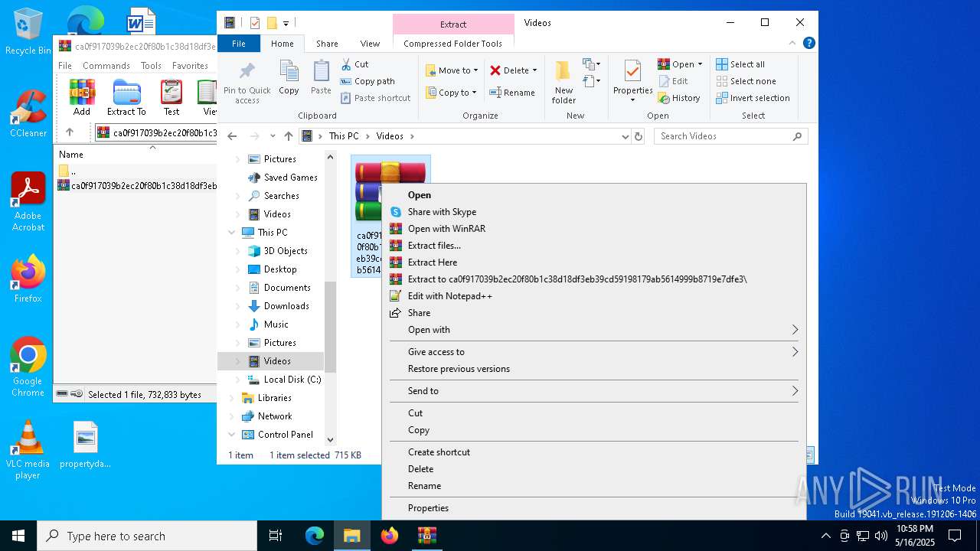Screen dimensions: 980x551
Task: Open Task View on taskbar
Action: (276, 536)
